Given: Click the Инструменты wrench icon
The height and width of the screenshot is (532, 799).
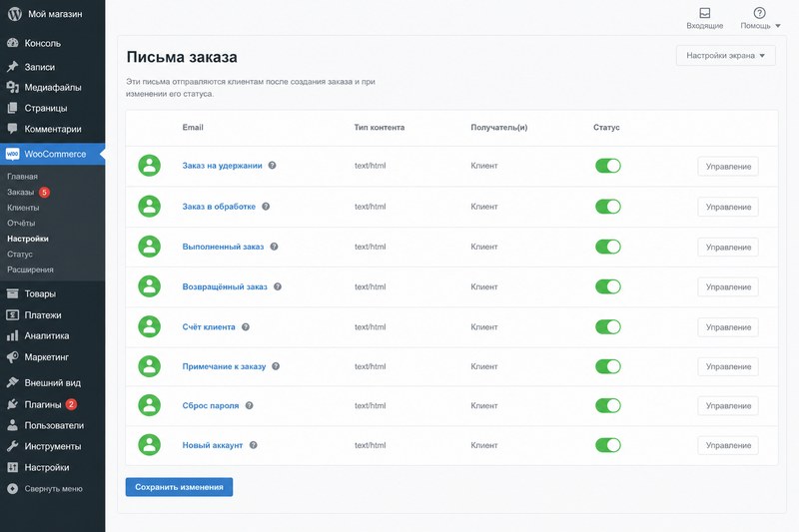Looking at the screenshot, I should point(13,446).
